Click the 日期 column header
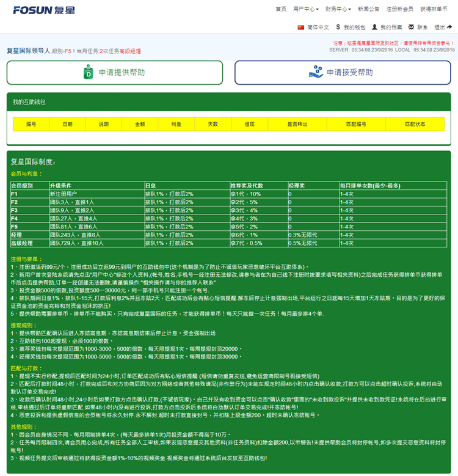Viewport: 458px width, 476px height. (67, 124)
